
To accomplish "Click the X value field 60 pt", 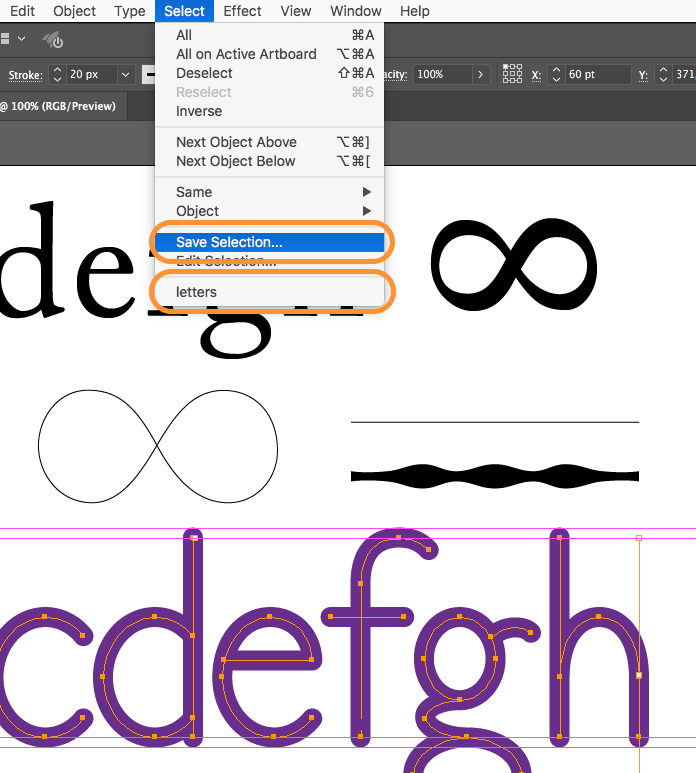I will click(597, 74).
